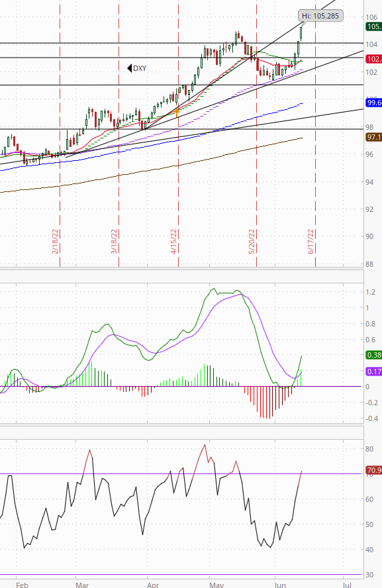Click the 106 tick on price axis
382x588 pixels.
(371, 17)
